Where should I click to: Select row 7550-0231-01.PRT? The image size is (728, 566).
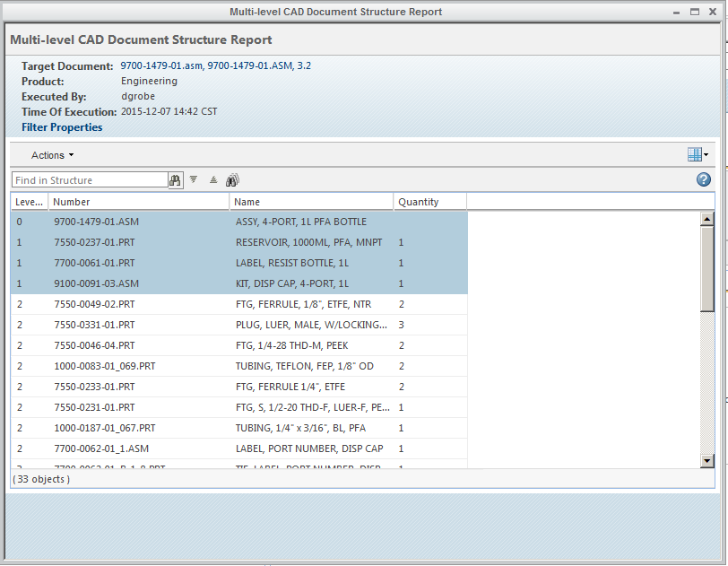239,407
